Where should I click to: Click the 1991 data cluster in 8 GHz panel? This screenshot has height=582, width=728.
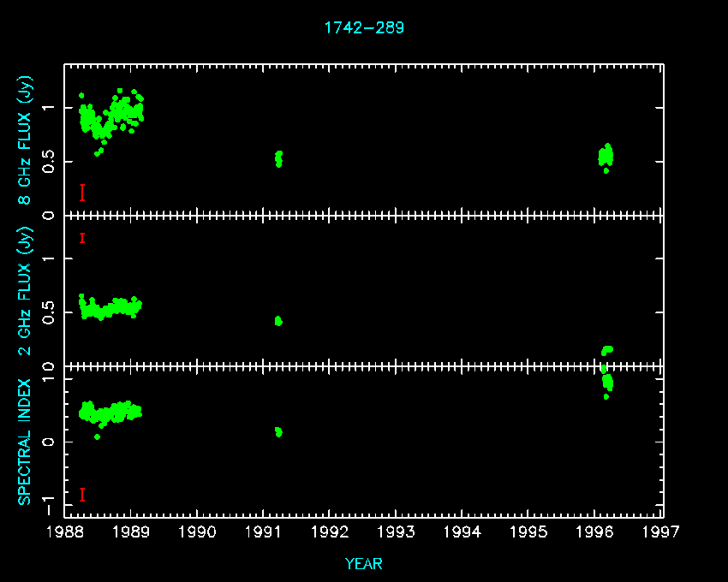278,158
